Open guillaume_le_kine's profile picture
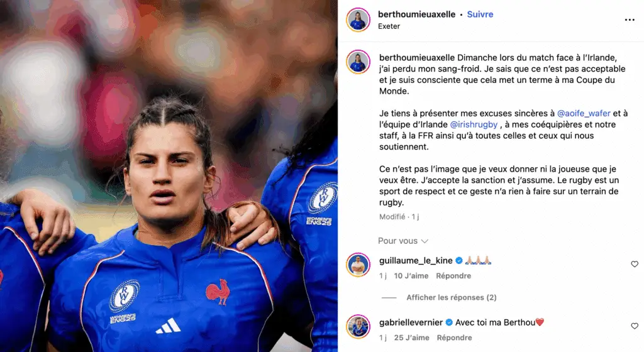 tap(358, 265)
